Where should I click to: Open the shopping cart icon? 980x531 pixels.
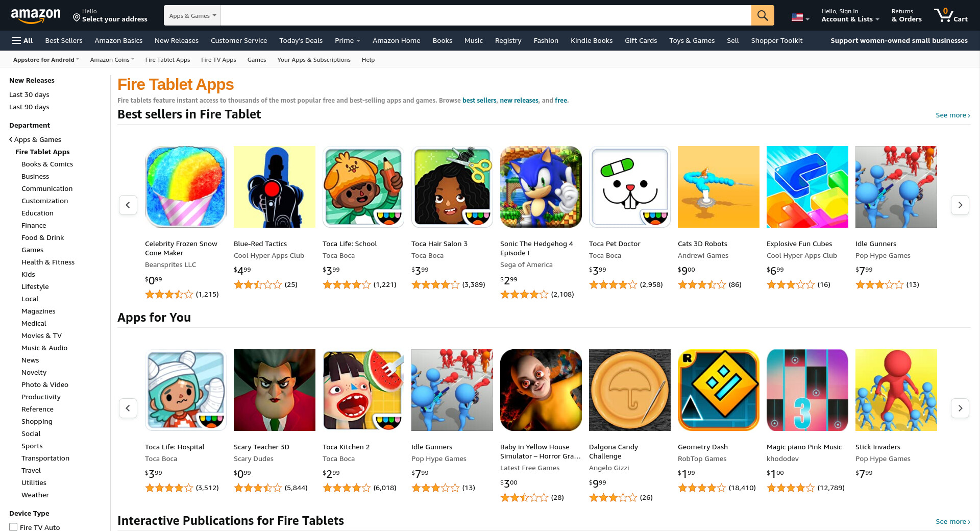pos(950,15)
